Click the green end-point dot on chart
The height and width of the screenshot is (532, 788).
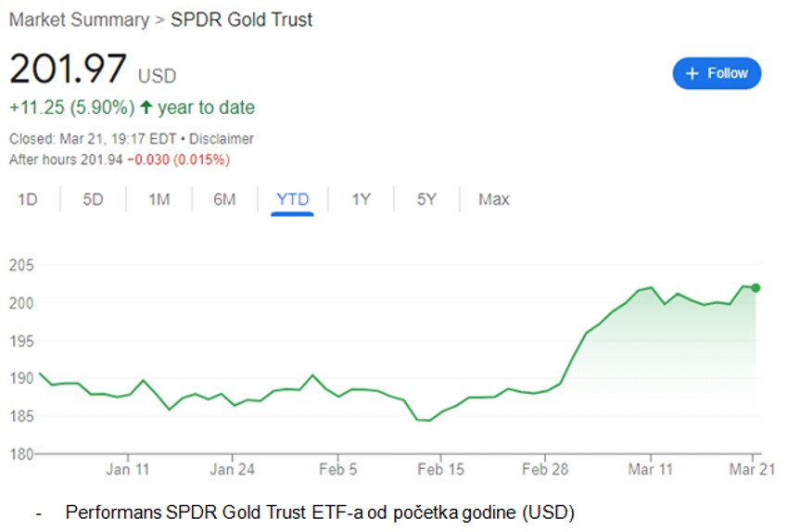756,287
